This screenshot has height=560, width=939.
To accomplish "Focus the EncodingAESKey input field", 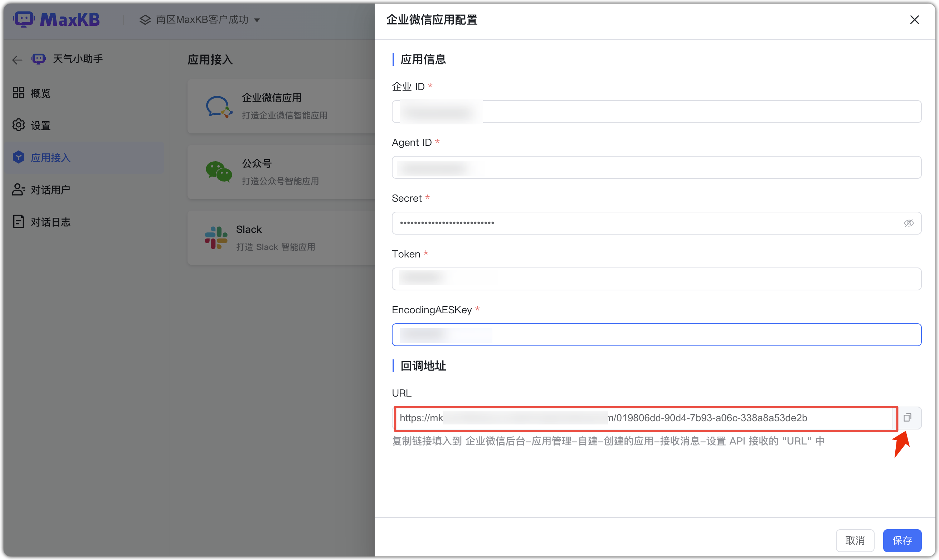I will pyautogui.click(x=657, y=335).
